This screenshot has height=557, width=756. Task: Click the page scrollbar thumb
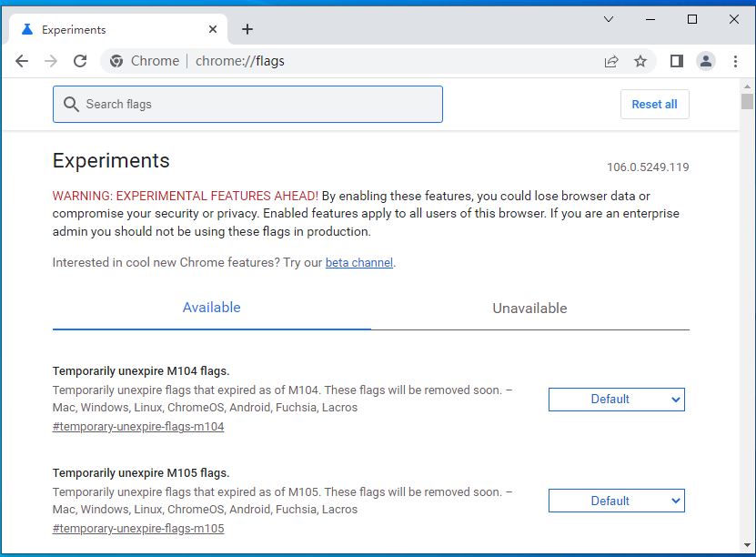[x=747, y=102]
